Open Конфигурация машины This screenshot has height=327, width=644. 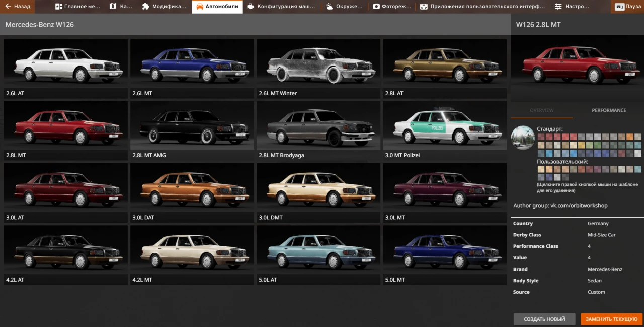tap(250, 7)
